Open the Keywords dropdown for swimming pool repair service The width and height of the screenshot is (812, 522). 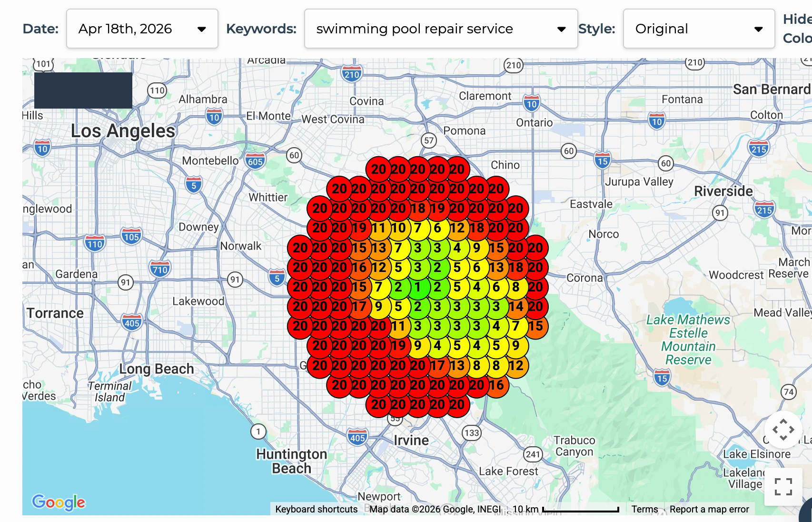(441, 29)
